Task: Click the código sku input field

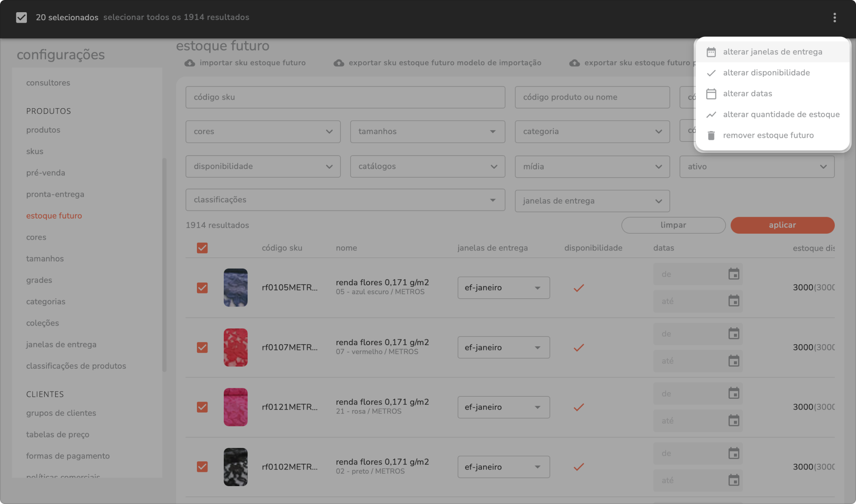Action: tap(345, 97)
